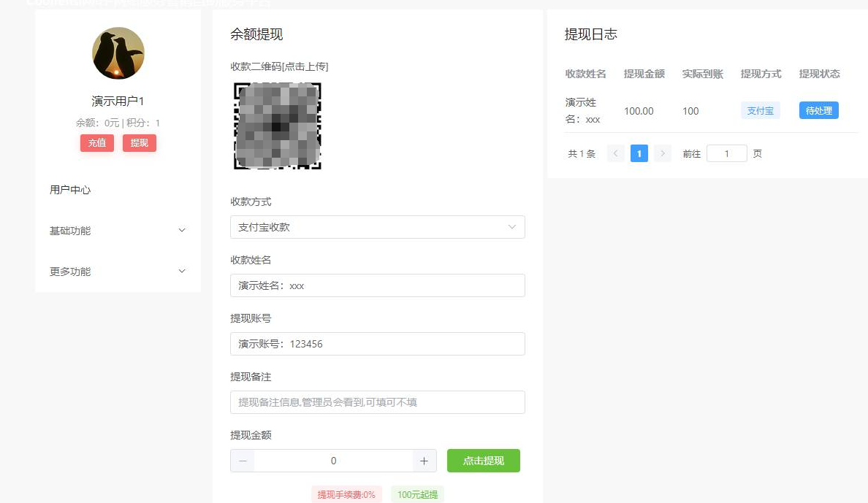This screenshot has width=868, height=503.
Task: Click the 提现备注 remark input field
Action: [378, 402]
